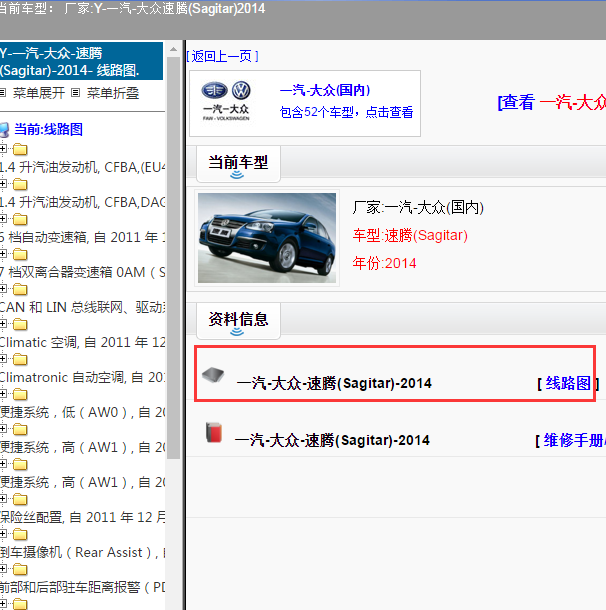The image size is (606, 610).
Task: Expand the 1.4 升汽油发动机 CFBA,DAG node
Action: point(3,184)
